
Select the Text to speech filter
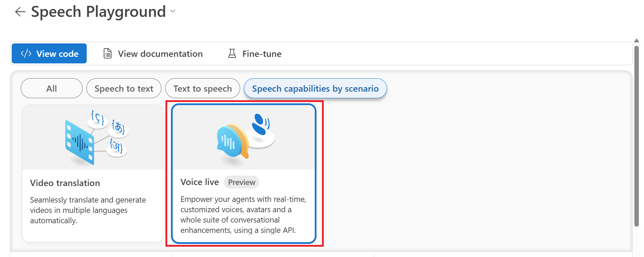coord(203,88)
